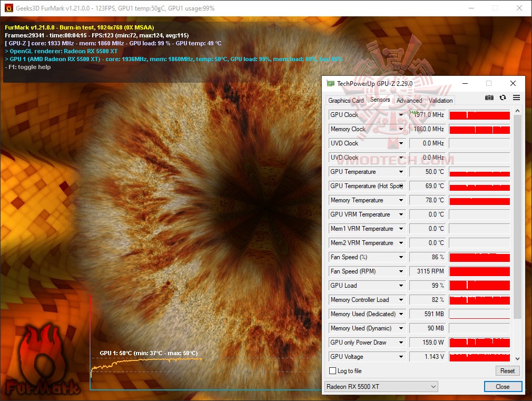Click the Memory Temperature 78.0 °C value

(x=428, y=200)
